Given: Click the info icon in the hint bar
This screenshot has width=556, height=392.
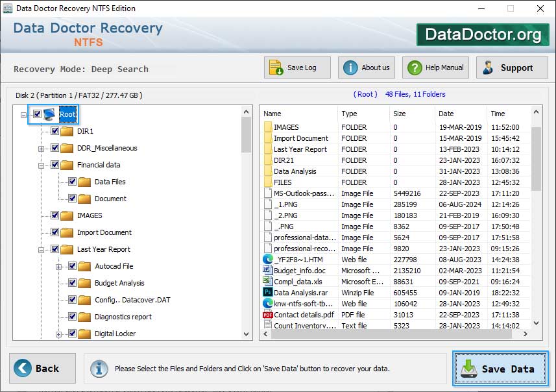Looking at the screenshot, I should tap(99, 369).
